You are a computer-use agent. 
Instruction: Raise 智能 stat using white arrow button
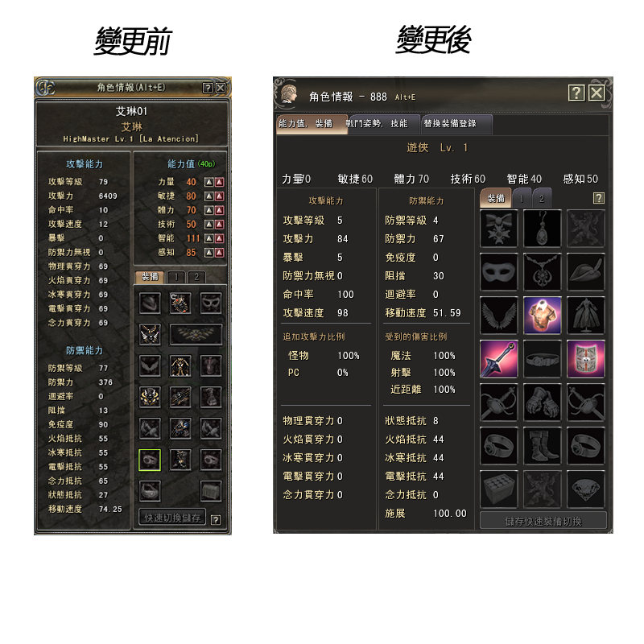pos(209,238)
